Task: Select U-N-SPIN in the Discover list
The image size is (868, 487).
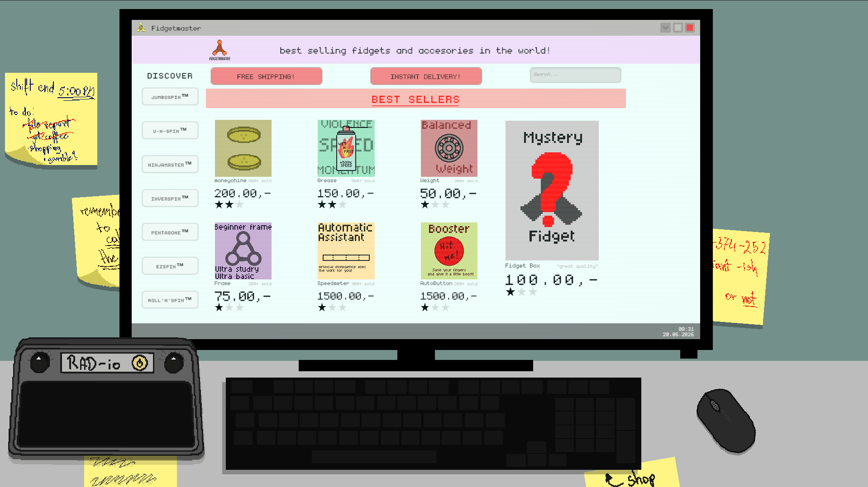Action: tap(170, 131)
